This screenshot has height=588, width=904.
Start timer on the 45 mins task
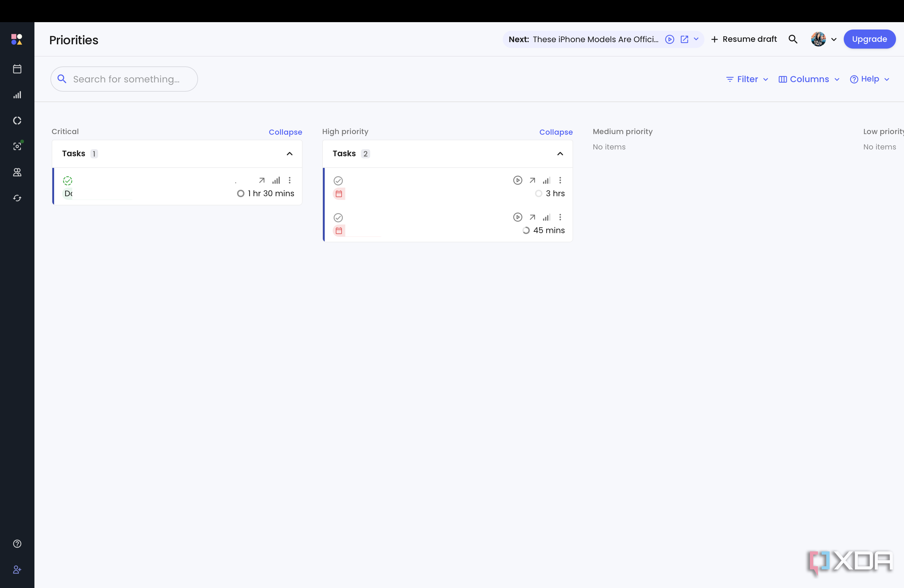point(517,217)
